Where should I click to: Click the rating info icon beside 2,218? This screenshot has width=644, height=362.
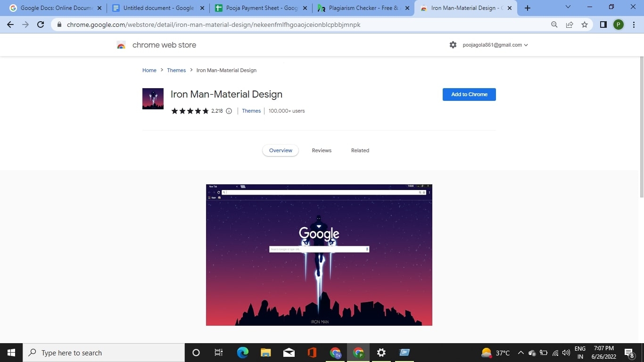(x=229, y=111)
